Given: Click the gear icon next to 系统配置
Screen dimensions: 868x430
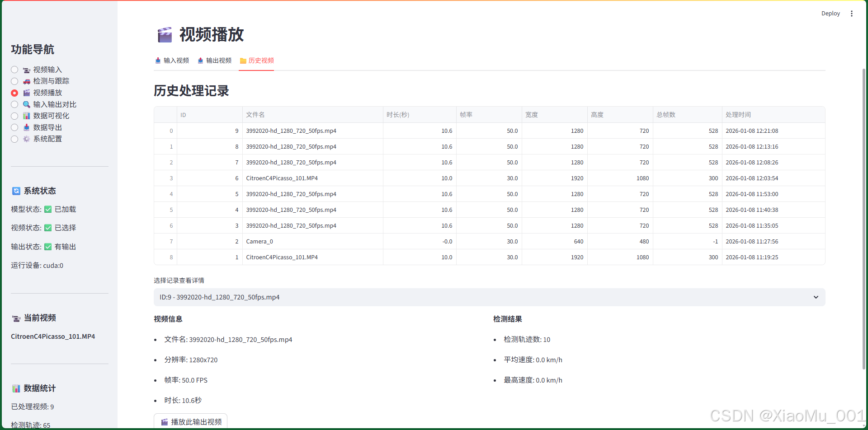Looking at the screenshot, I should point(26,139).
